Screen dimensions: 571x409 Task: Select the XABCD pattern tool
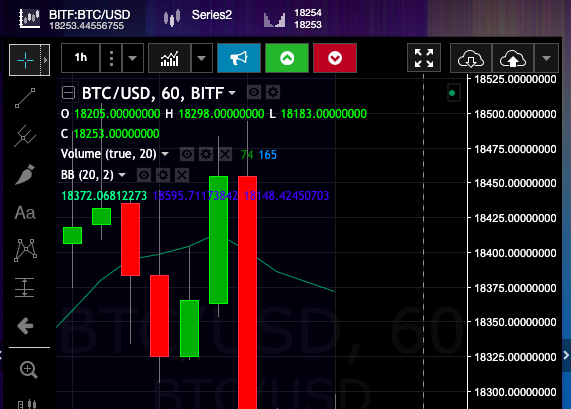click(x=25, y=250)
